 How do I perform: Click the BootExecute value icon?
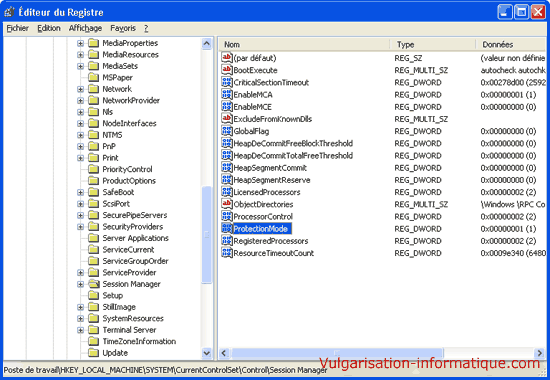(227, 70)
